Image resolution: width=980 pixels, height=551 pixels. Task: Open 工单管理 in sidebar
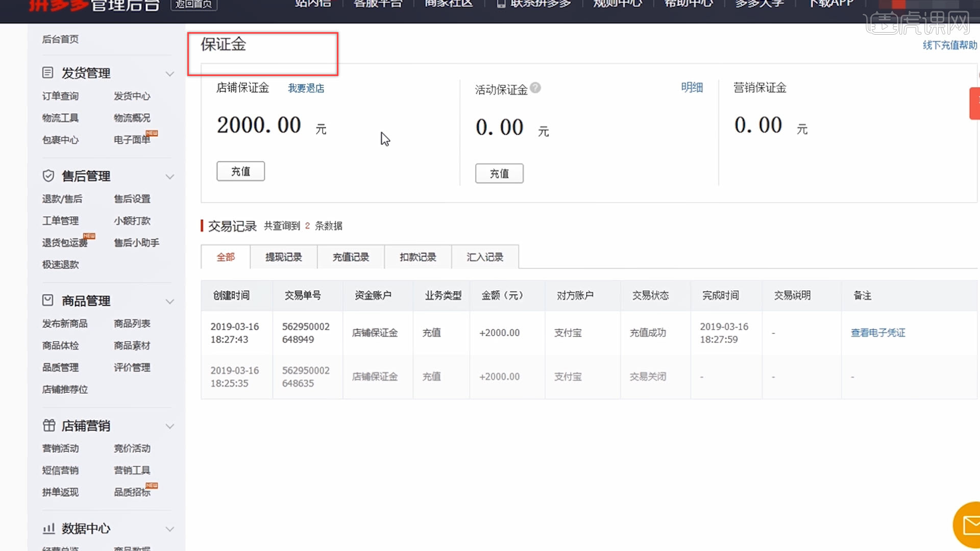(60, 221)
